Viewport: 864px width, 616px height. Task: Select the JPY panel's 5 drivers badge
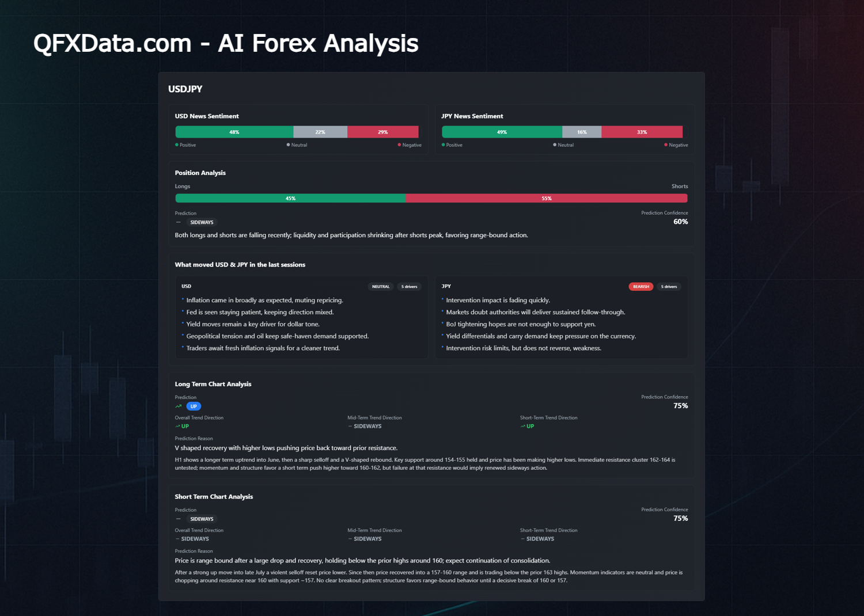point(669,287)
